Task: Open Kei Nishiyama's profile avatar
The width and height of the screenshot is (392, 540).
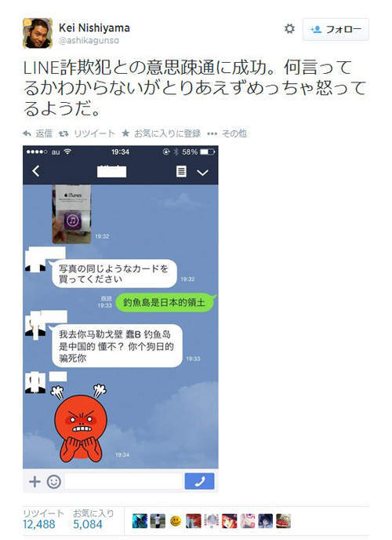Action: point(38,33)
